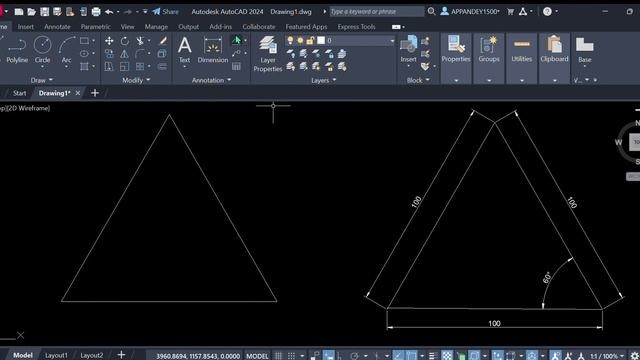Click the Undo arrow icon
The image size is (640, 360).
109,12
